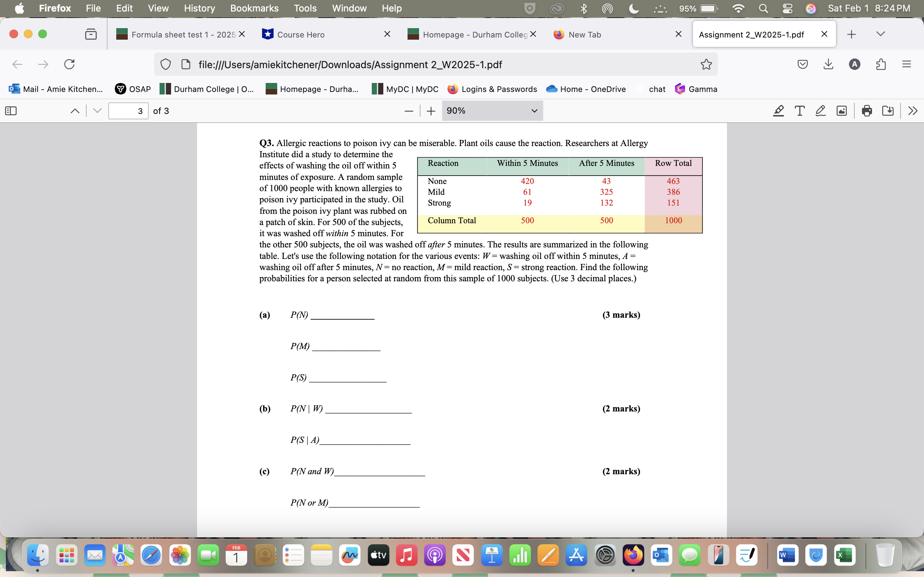Viewport: 924px width, 577px height.
Task: Print the PDF document
Action: 867,111
